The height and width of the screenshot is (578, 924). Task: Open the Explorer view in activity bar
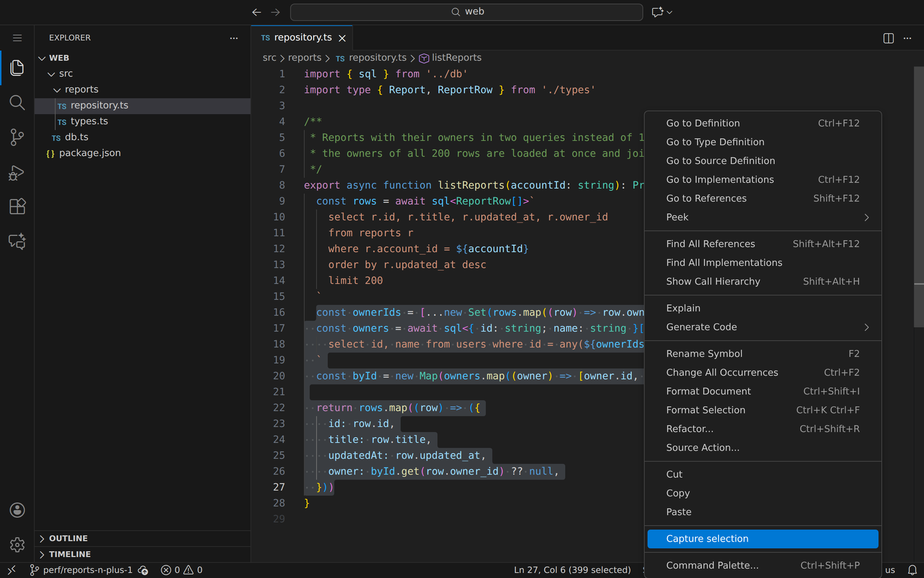point(17,68)
